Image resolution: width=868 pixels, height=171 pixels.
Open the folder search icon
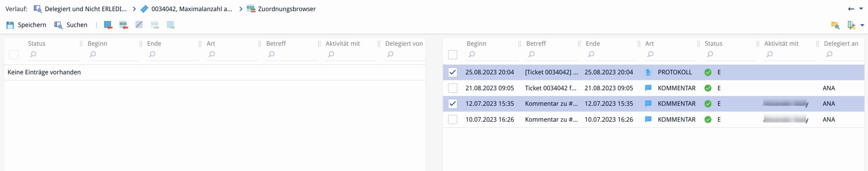[x=835, y=25]
